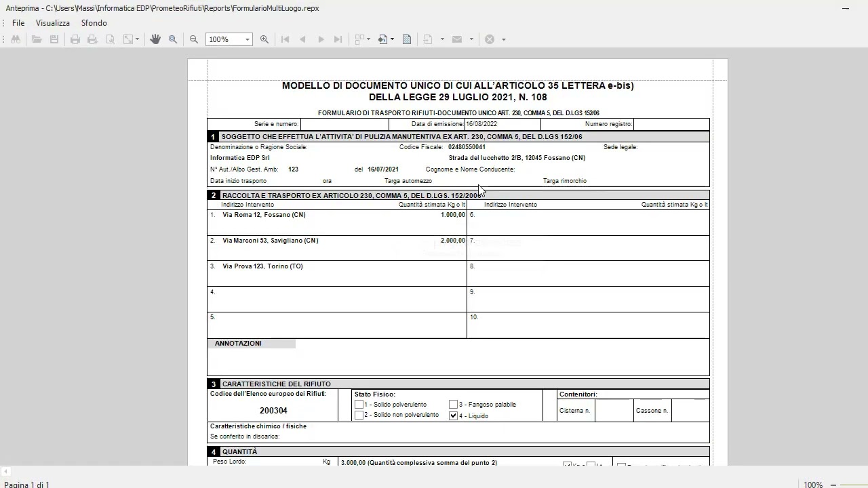Go to the last page
The width and height of the screenshot is (868, 488).
click(338, 39)
